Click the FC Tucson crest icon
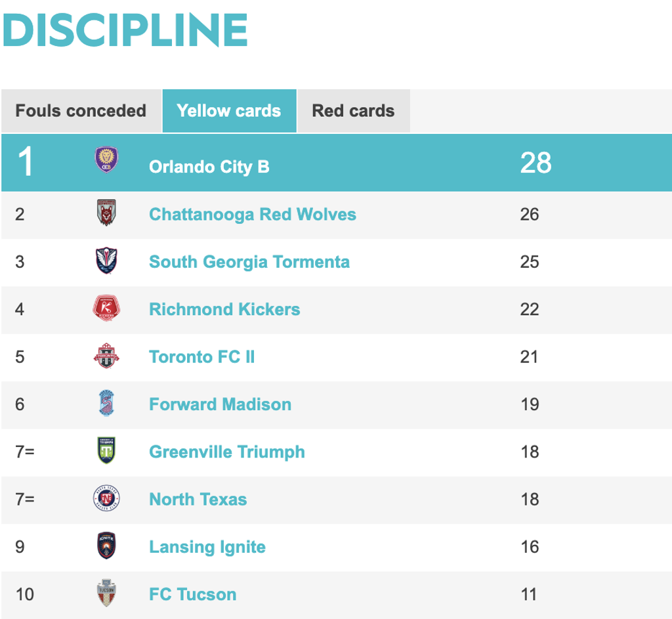This screenshot has width=672, height=619. tap(106, 593)
